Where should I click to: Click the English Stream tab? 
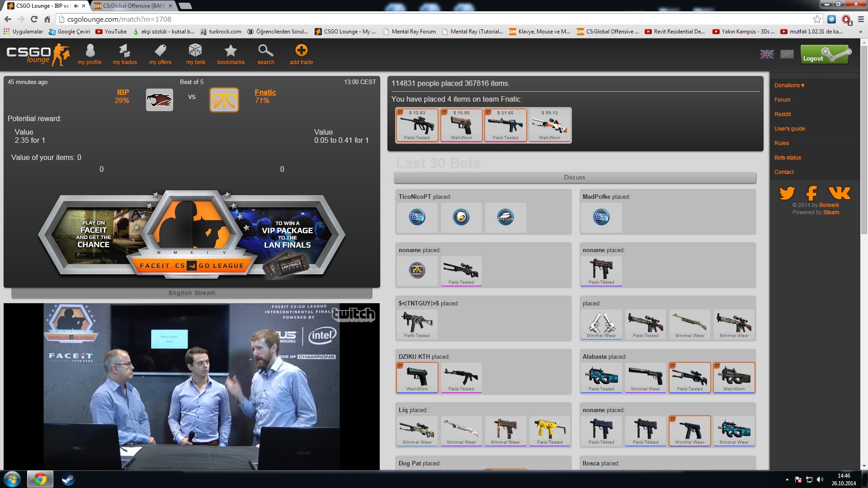192,293
